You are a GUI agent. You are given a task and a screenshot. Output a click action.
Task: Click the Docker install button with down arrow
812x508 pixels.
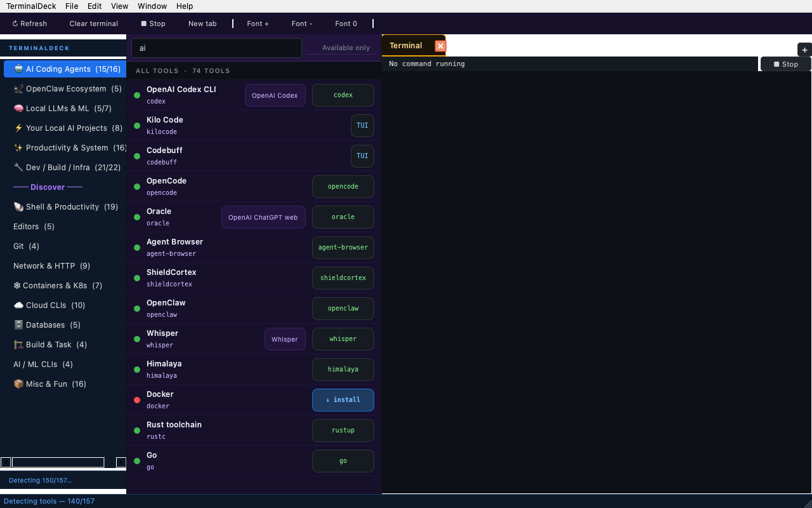(343, 400)
